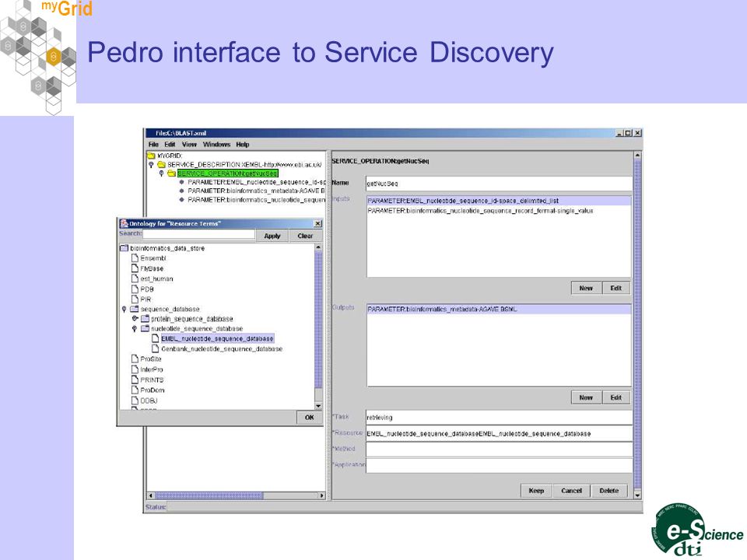
Task: Click the Keep button
Action: point(536,491)
